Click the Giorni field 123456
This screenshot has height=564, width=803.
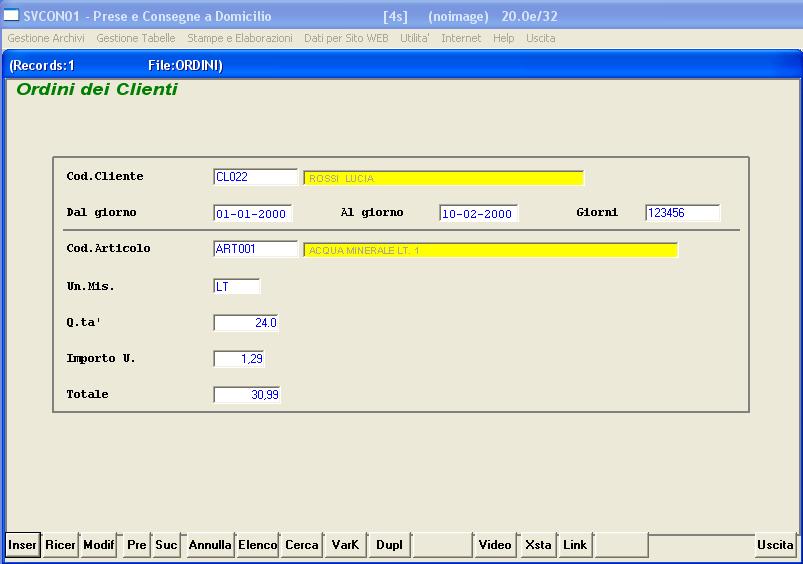pos(683,213)
